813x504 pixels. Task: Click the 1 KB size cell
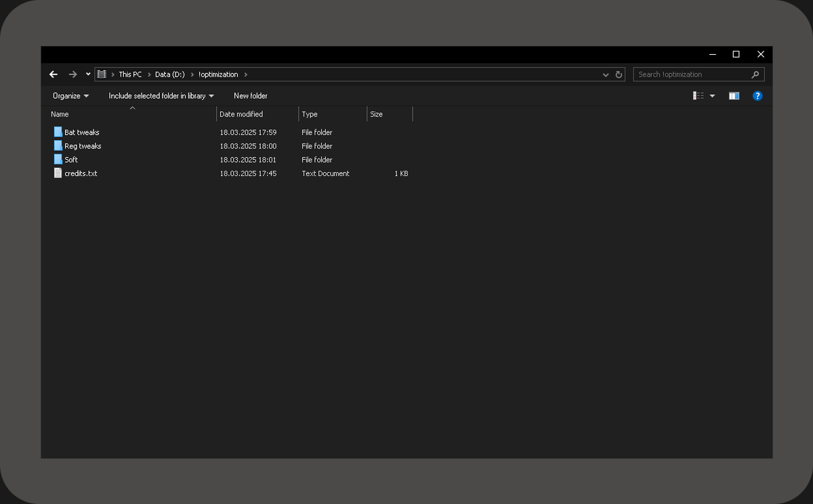pyautogui.click(x=401, y=173)
